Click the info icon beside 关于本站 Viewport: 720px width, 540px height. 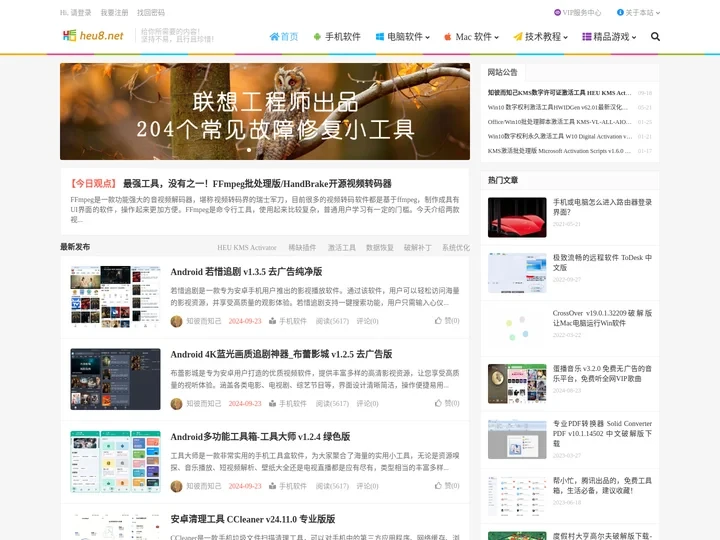click(x=620, y=12)
